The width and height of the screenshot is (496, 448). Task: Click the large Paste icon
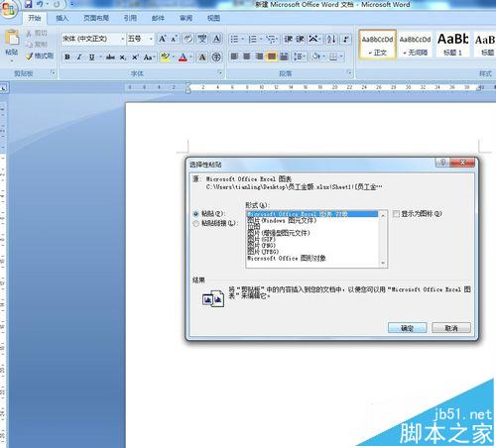[x=12, y=38]
